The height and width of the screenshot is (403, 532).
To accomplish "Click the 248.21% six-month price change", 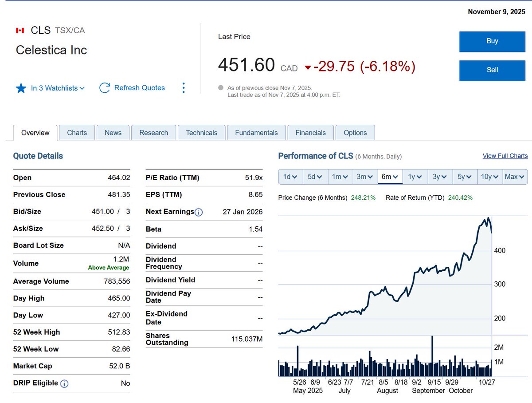I will [363, 198].
